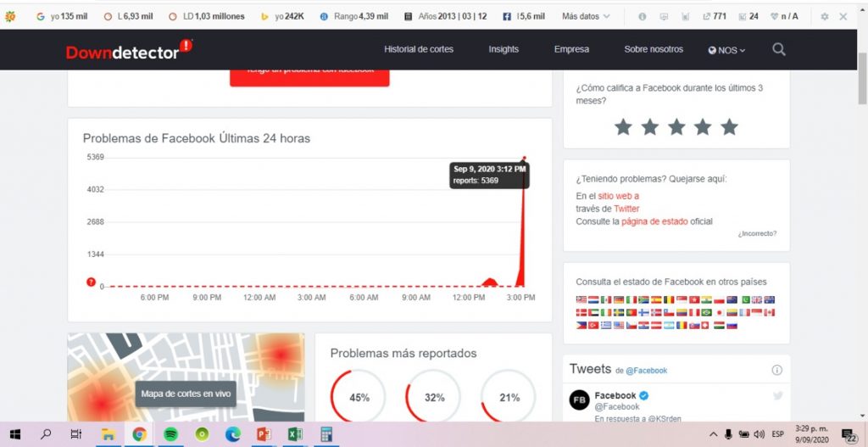The image size is (868, 447).
Task: Click the Twitter bird icon on Facebook tweet
Action: point(778,395)
